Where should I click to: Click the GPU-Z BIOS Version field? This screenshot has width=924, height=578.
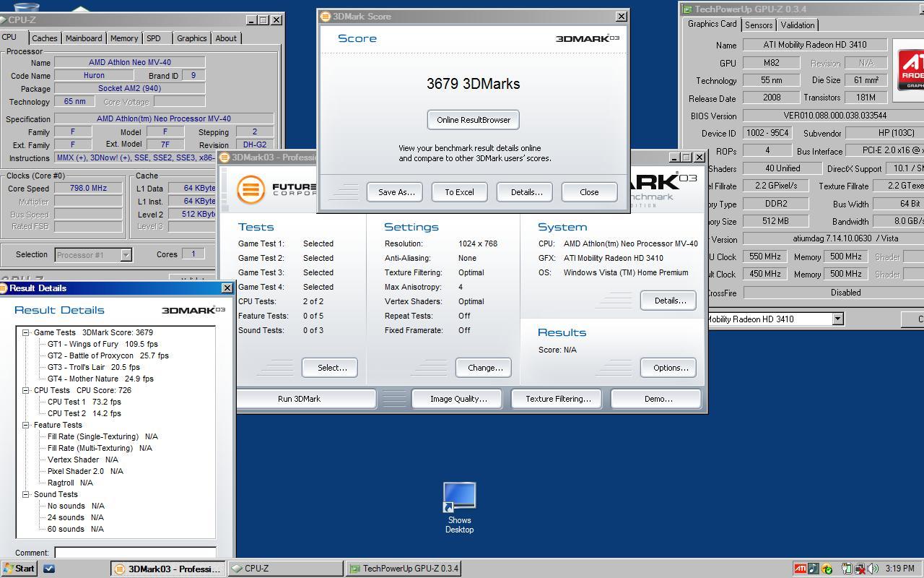(834, 116)
